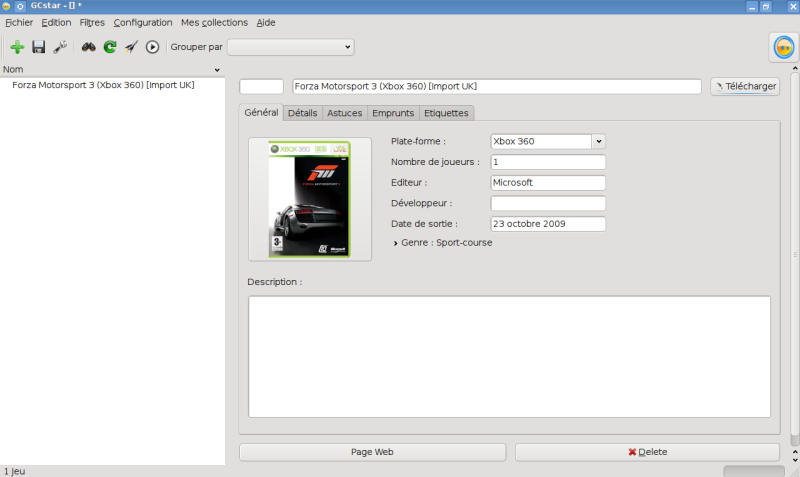The image size is (800, 477).
Task: Open the Nom column header dropdown arrow
Action: [x=218, y=70]
